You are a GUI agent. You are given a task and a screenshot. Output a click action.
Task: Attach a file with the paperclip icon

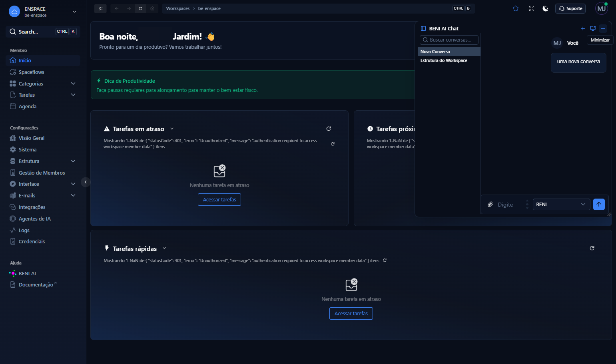point(490,205)
